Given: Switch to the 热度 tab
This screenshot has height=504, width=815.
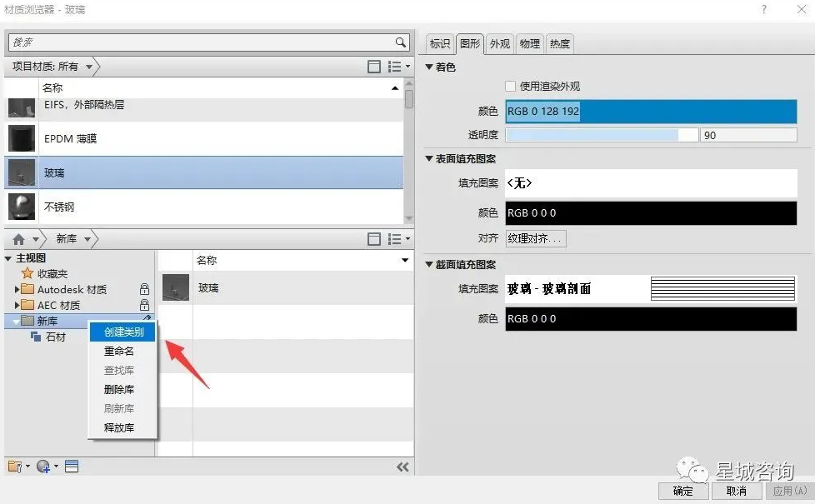Looking at the screenshot, I should (x=559, y=43).
